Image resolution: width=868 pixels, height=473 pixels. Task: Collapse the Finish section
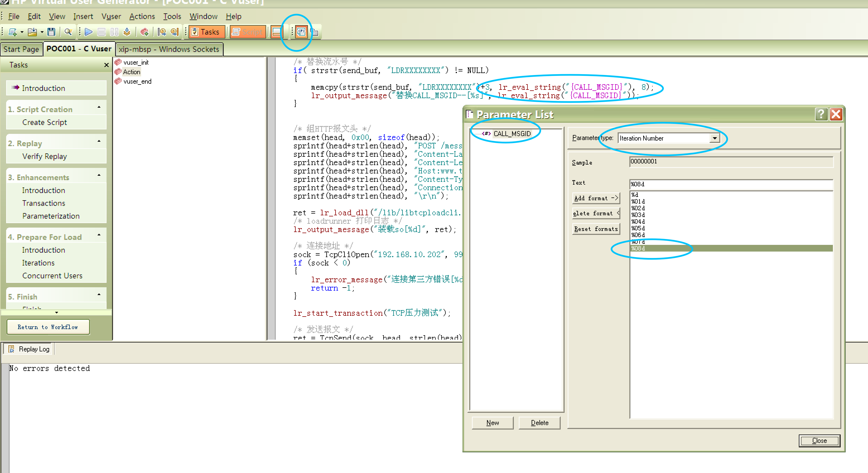pyautogui.click(x=99, y=295)
